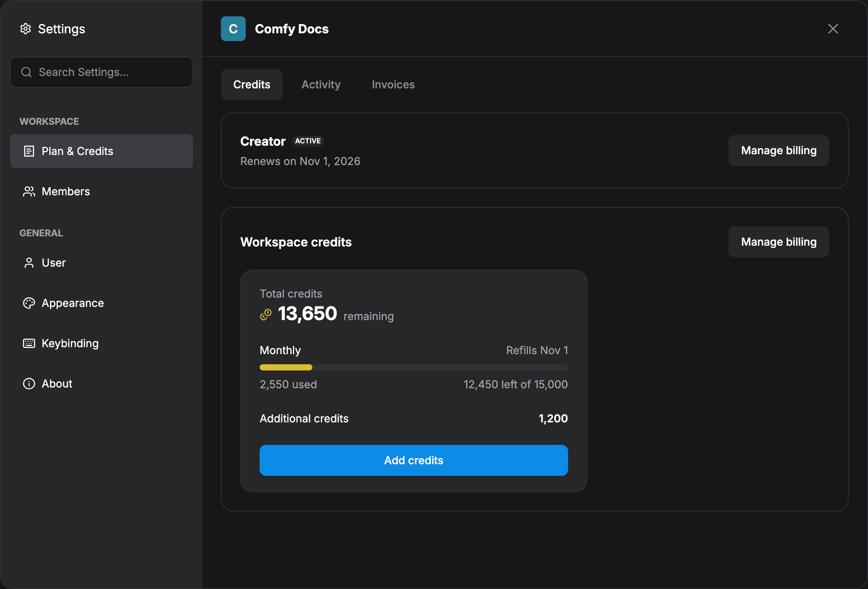Switch to the Invoices tab
Screen dimensions: 868x589
pyautogui.click(x=393, y=84)
